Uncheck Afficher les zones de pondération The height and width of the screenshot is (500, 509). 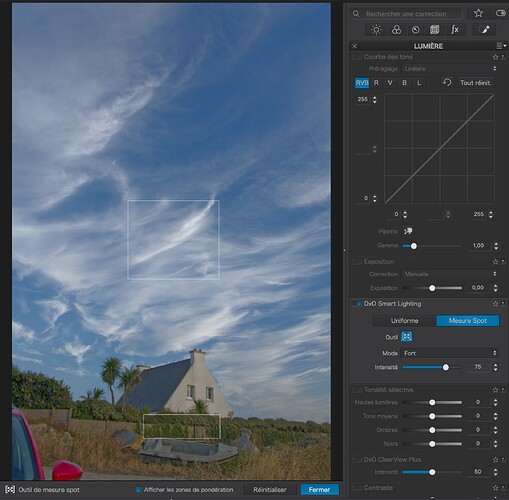tap(138, 490)
